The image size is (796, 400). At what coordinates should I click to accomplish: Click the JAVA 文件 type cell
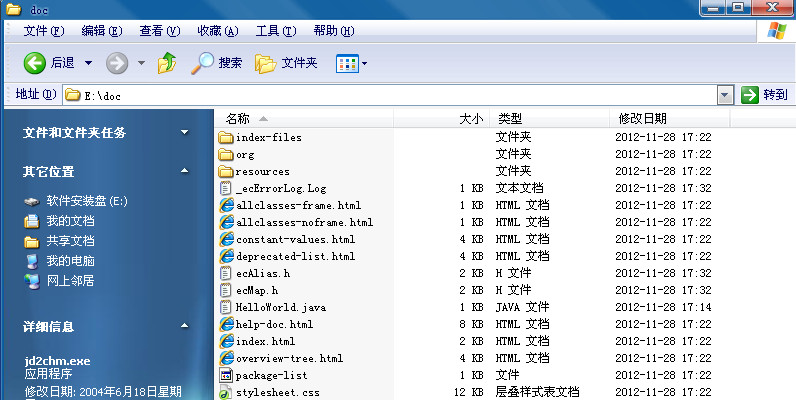[x=522, y=308]
